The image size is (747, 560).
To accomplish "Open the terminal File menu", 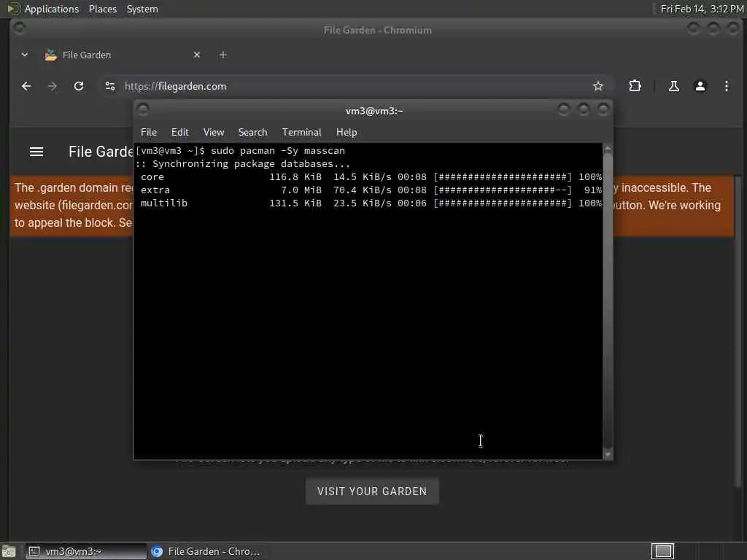I will click(149, 133).
